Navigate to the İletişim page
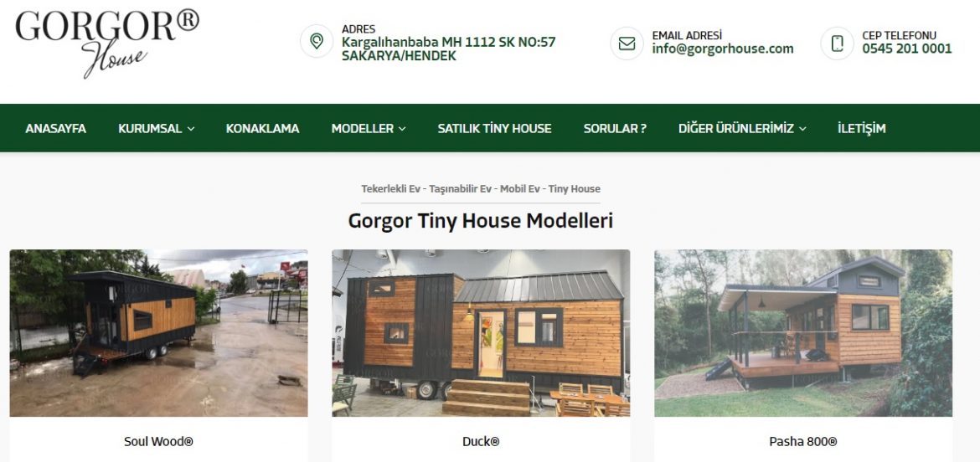 pyautogui.click(x=862, y=129)
